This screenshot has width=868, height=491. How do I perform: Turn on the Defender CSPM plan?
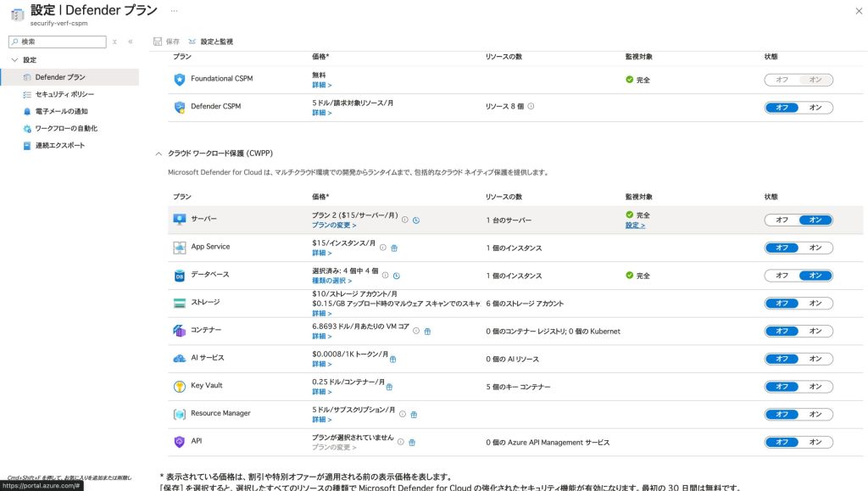(x=815, y=108)
